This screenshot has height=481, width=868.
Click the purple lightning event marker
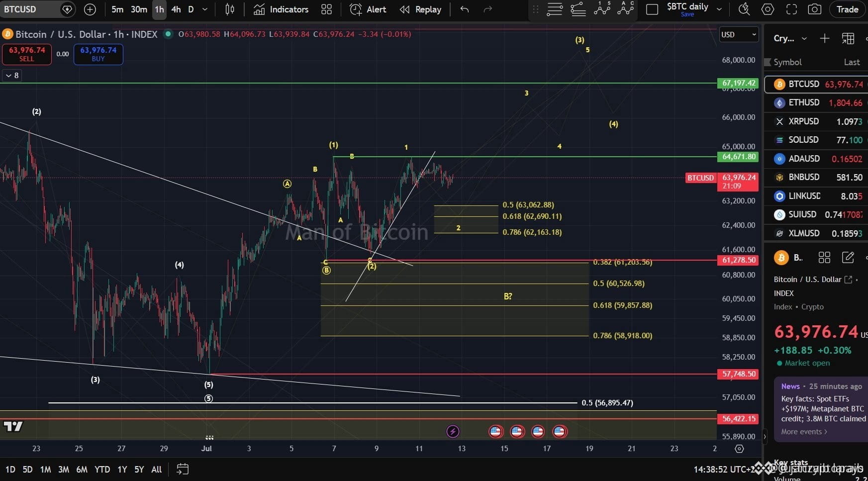point(453,431)
